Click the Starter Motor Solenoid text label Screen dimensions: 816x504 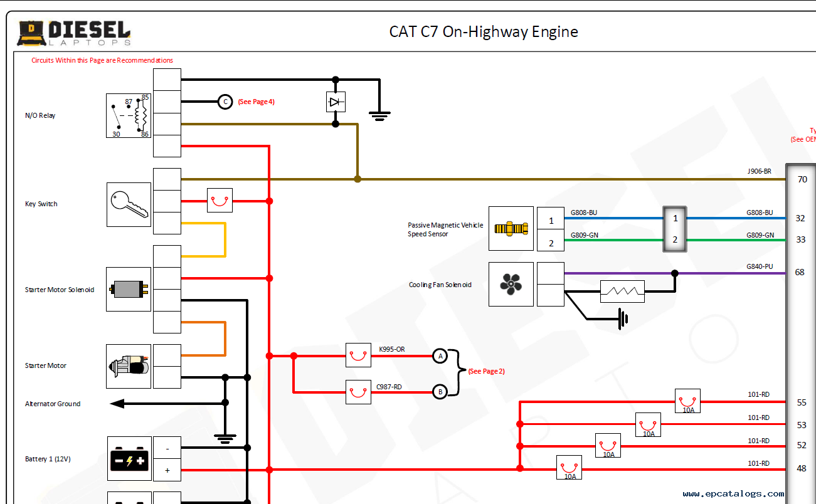(60, 290)
